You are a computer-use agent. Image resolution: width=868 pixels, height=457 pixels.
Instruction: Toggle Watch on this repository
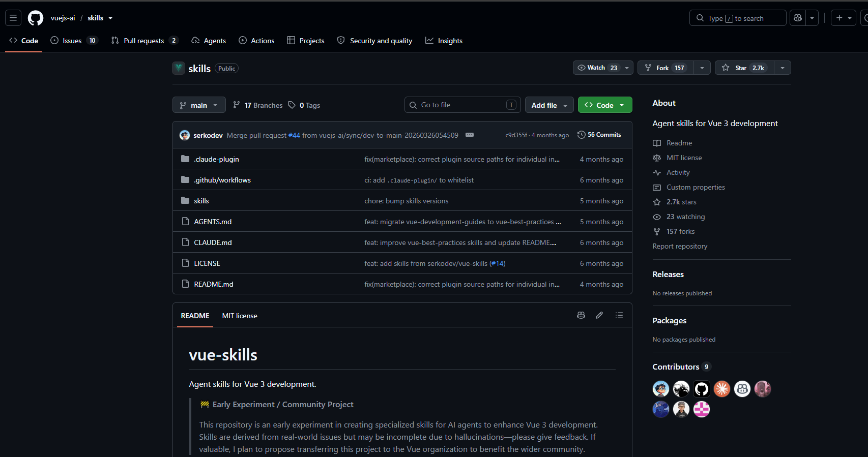click(x=597, y=68)
